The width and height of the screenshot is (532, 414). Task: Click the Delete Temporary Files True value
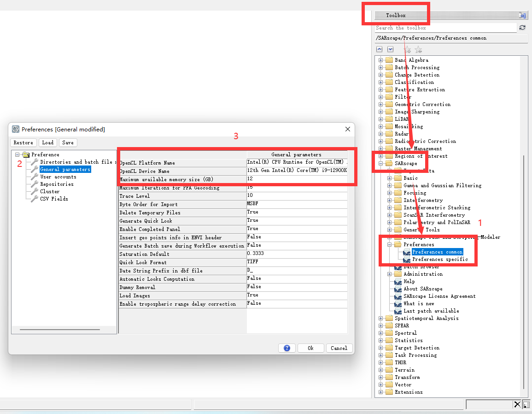297,212
